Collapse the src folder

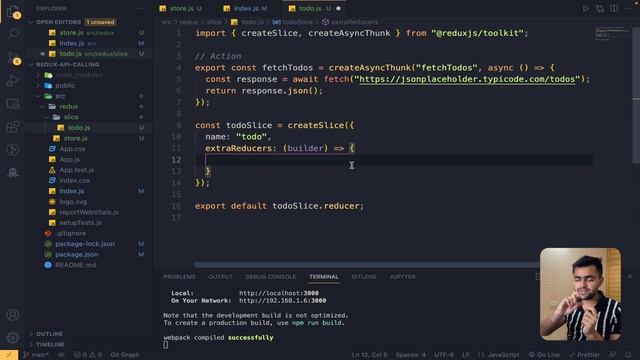[60, 96]
